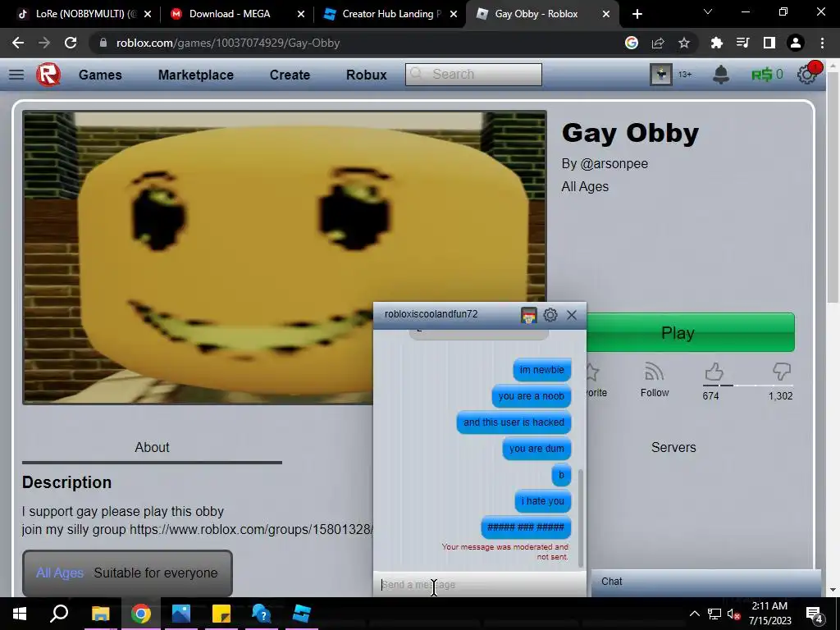This screenshot has width=840, height=630.
Task: Click the 'you are a noob' chat bubble
Action: coord(531,396)
